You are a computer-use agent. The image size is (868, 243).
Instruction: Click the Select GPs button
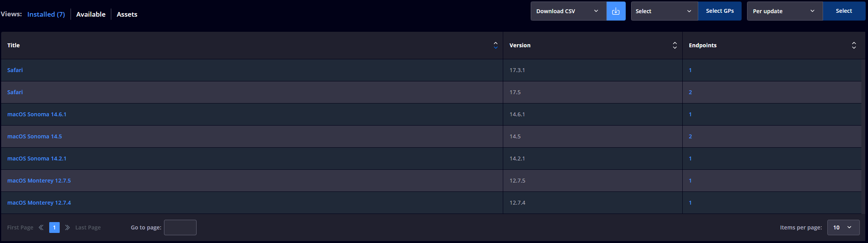click(720, 11)
